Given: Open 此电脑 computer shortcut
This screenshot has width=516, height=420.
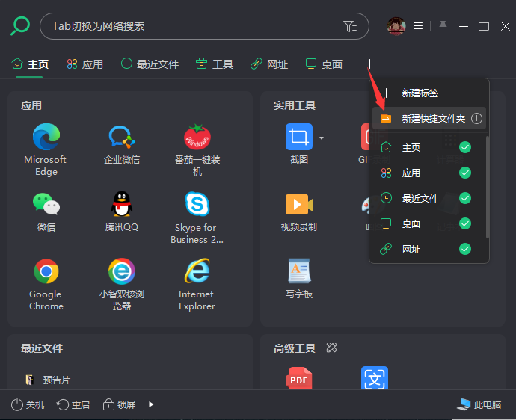Looking at the screenshot, I should (479, 404).
